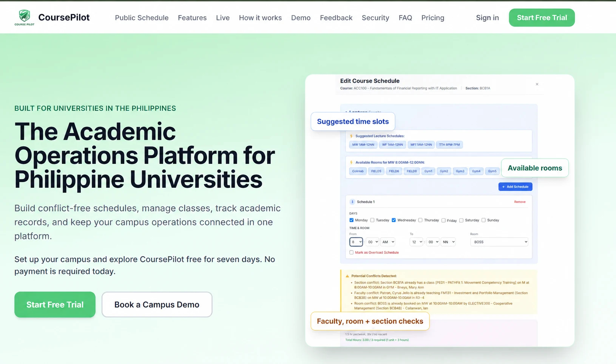Open the From minutes dropdown
The image size is (616, 364).
(x=372, y=242)
